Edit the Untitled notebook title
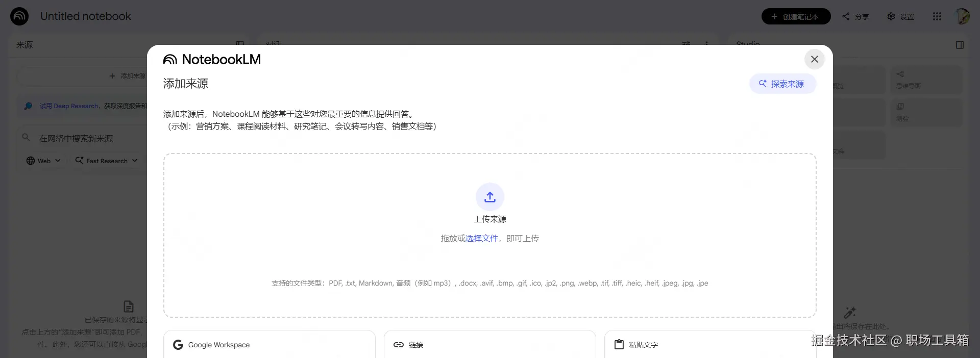The image size is (980, 358). click(x=86, y=16)
